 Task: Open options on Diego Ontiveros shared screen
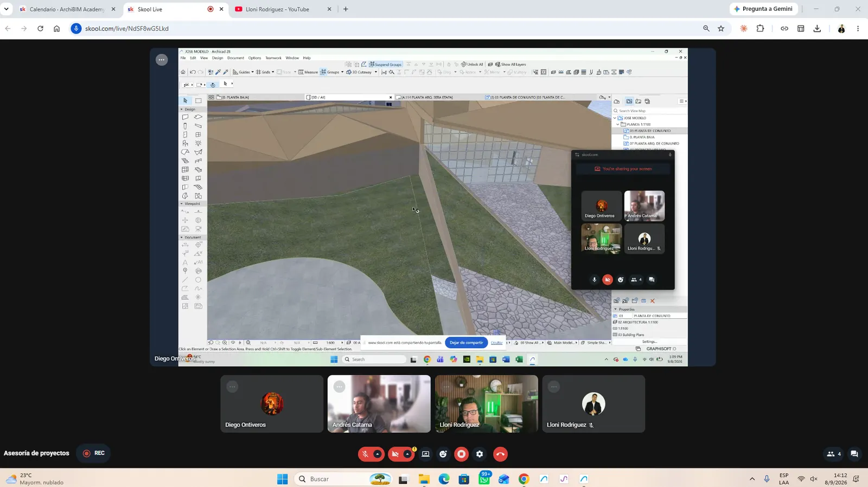(x=162, y=60)
